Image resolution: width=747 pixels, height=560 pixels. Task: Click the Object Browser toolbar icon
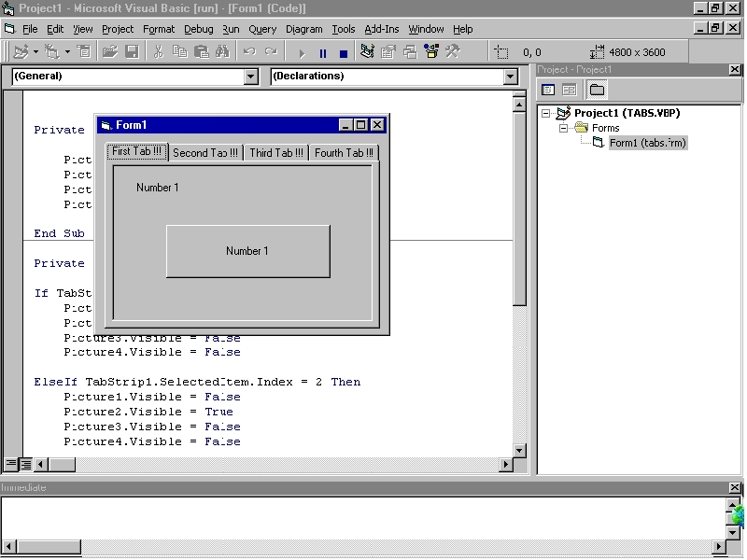430,52
